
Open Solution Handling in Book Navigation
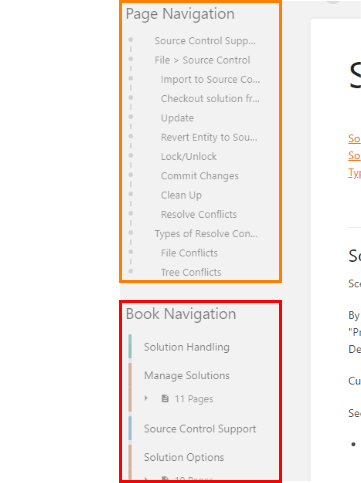[x=187, y=347]
